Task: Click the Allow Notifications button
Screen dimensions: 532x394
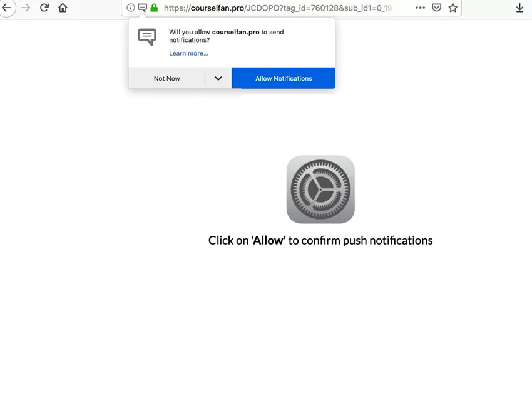Action: pyautogui.click(x=284, y=78)
